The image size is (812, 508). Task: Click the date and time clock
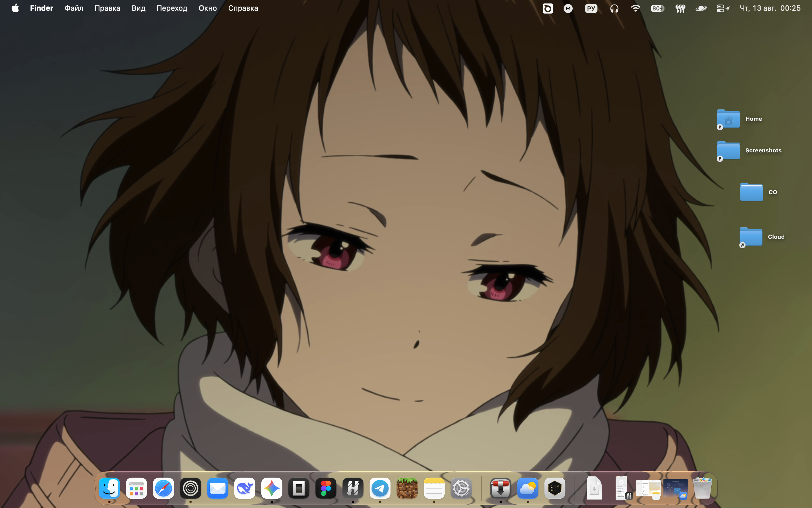tap(770, 8)
